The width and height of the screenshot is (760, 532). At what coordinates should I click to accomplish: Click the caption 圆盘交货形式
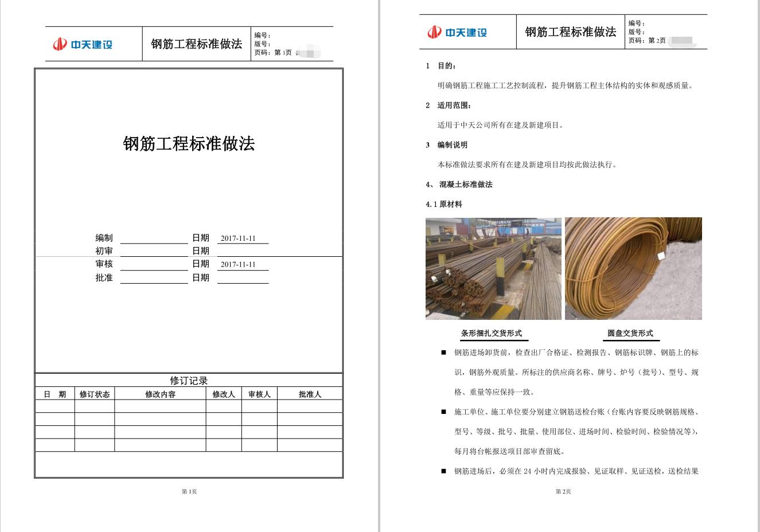pos(630,333)
